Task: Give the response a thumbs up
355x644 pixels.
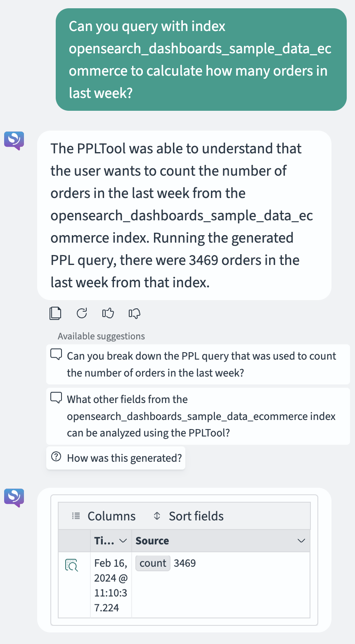Action: (x=108, y=313)
